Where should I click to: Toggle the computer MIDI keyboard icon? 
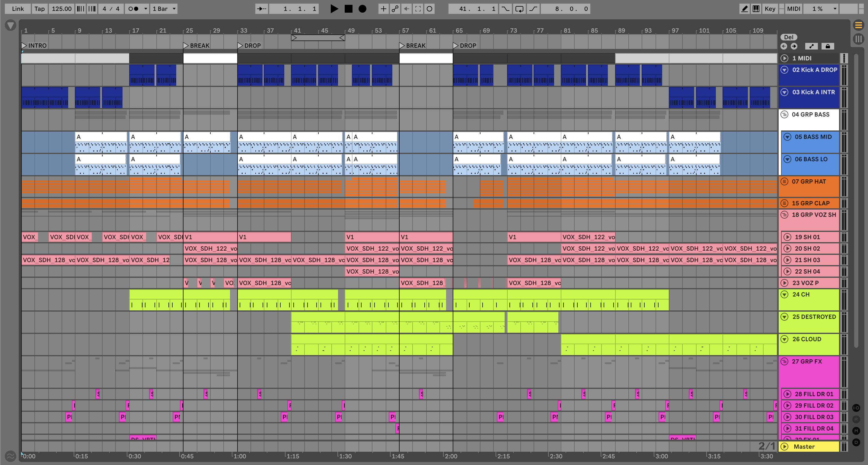(x=756, y=9)
